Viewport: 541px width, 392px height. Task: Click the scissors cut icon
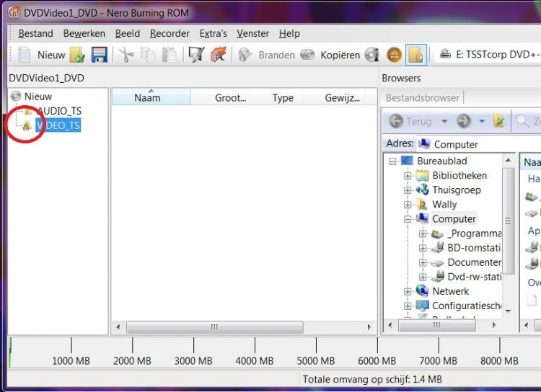coord(126,55)
